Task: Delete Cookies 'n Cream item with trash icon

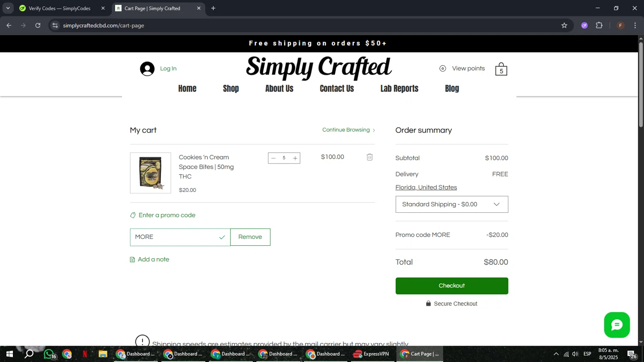Action: coord(370,157)
